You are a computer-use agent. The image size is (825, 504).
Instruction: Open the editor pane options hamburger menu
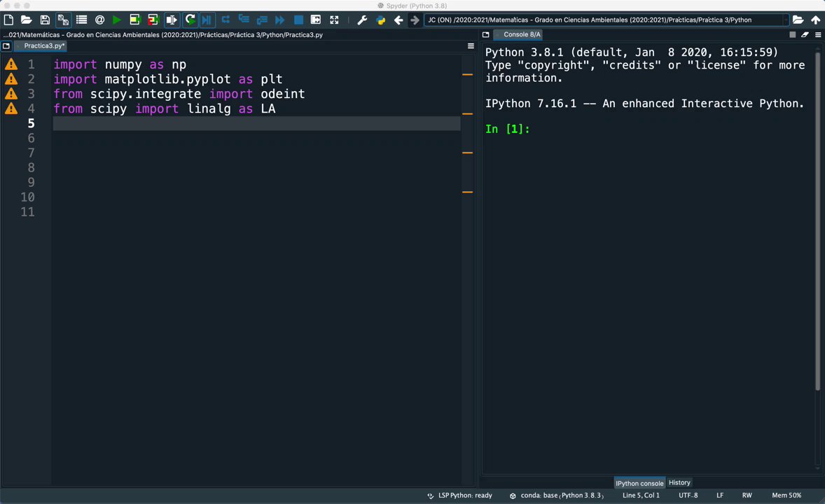471,46
